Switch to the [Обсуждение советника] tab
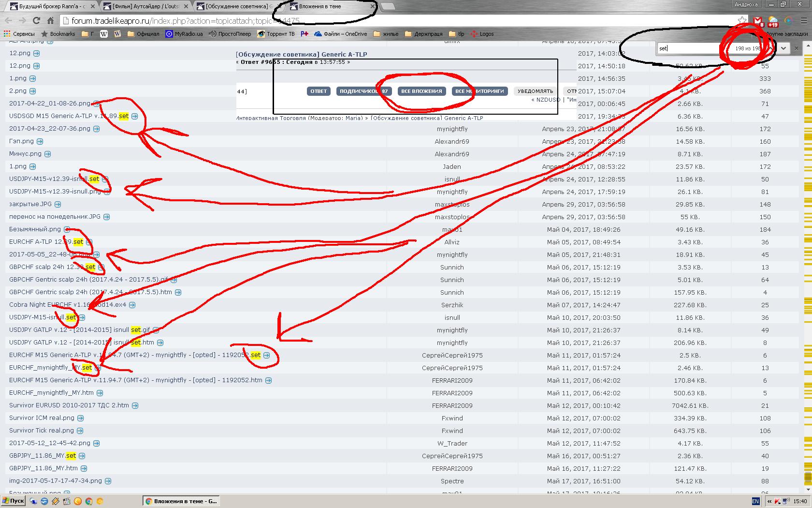 point(239,6)
